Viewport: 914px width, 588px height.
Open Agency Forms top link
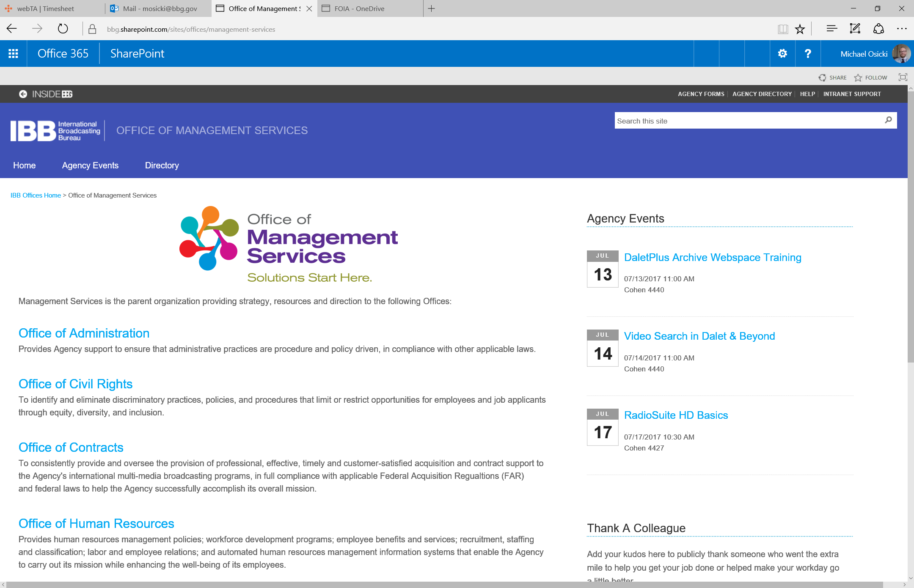(x=701, y=94)
